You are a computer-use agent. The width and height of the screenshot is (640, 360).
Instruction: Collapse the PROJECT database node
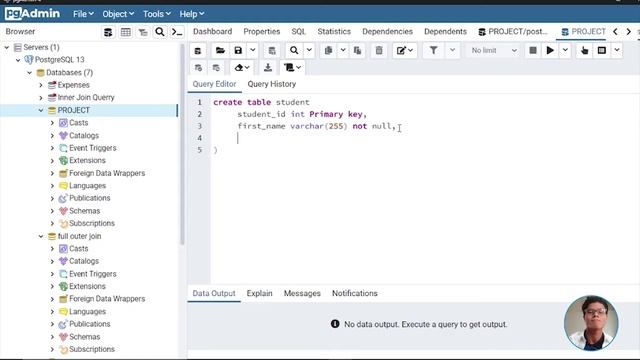[41, 110]
